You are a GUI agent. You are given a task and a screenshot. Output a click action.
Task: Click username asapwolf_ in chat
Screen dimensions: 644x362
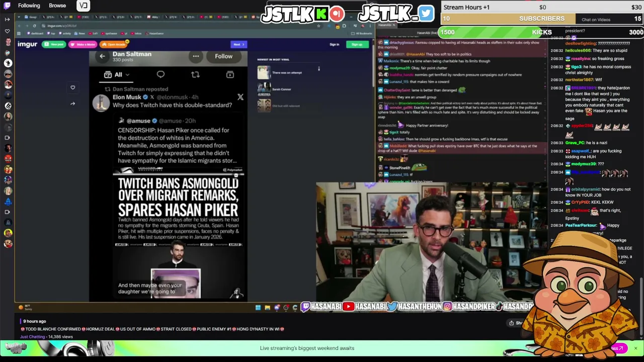point(581,151)
